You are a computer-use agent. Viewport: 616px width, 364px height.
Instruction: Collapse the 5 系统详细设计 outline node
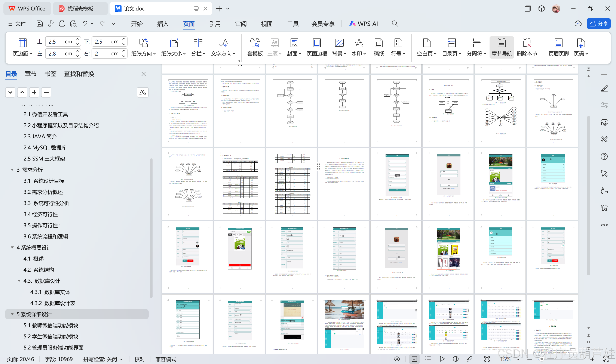click(12, 314)
